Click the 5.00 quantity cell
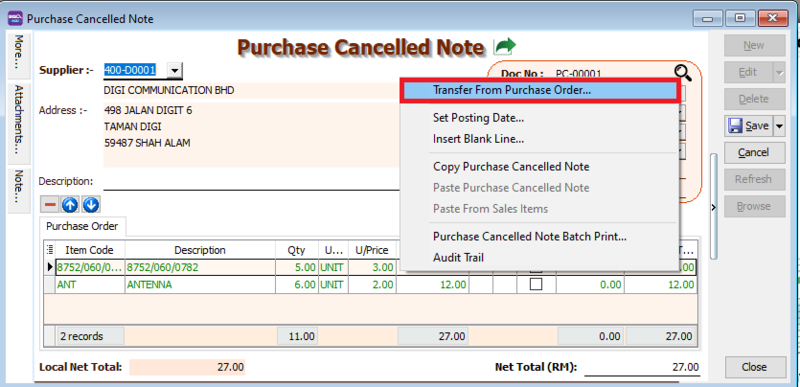Viewport: 800px width, 387px height. click(x=296, y=267)
